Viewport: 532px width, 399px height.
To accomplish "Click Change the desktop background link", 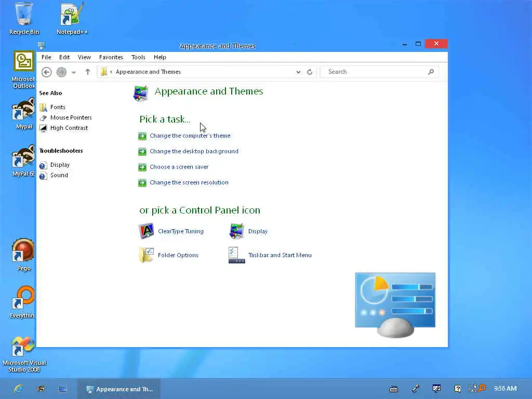I will [x=194, y=151].
